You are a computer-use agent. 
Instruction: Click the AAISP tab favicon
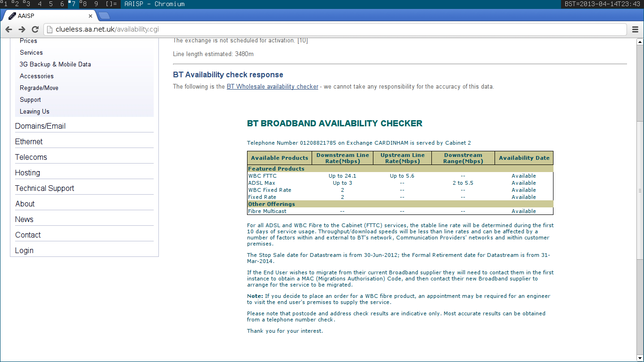click(12, 16)
